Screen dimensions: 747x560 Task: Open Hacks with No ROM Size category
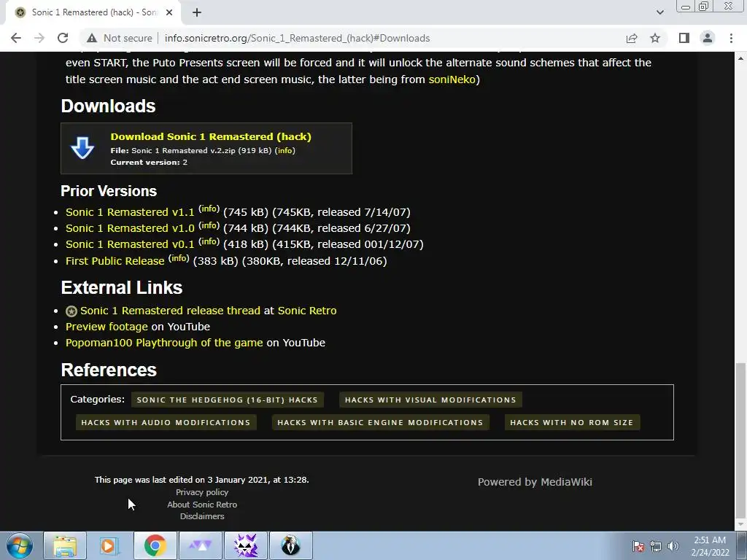pos(572,422)
